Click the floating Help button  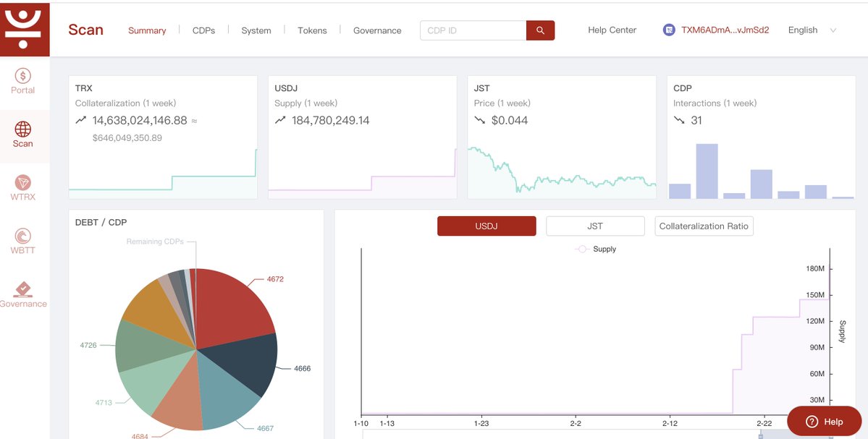(x=825, y=422)
